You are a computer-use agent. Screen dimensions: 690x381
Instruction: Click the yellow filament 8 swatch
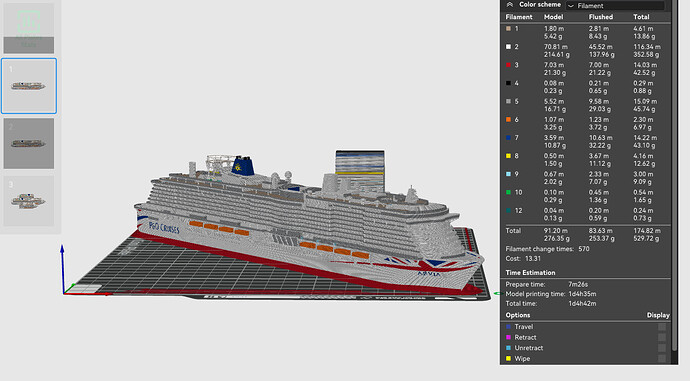coord(509,156)
